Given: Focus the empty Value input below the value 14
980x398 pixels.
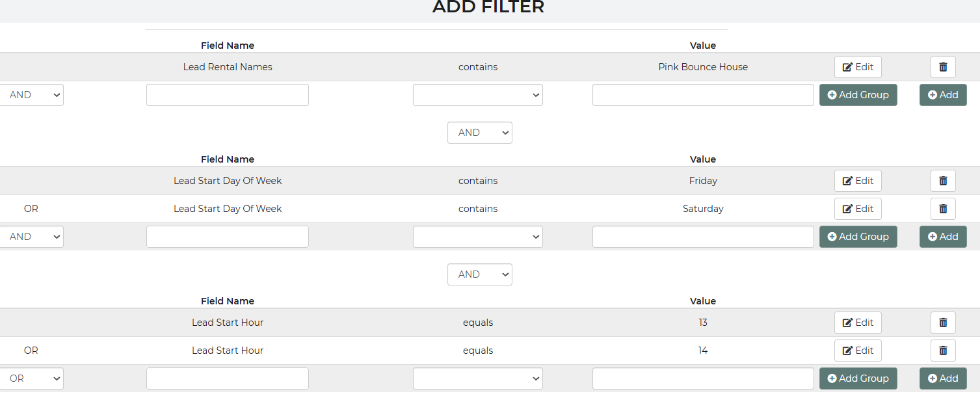Looking at the screenshot, I should pyautogui.click(x=703, y=378).
